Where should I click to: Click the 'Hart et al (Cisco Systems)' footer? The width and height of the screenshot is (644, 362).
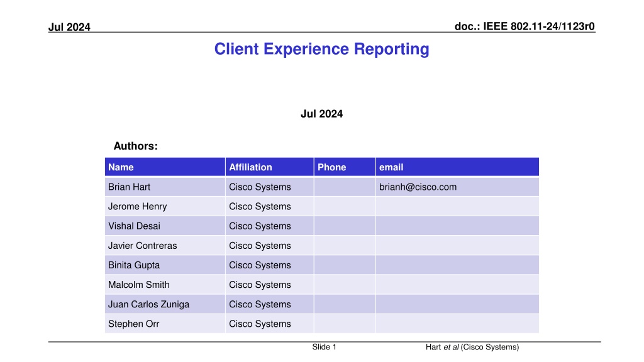coord(472,347)
